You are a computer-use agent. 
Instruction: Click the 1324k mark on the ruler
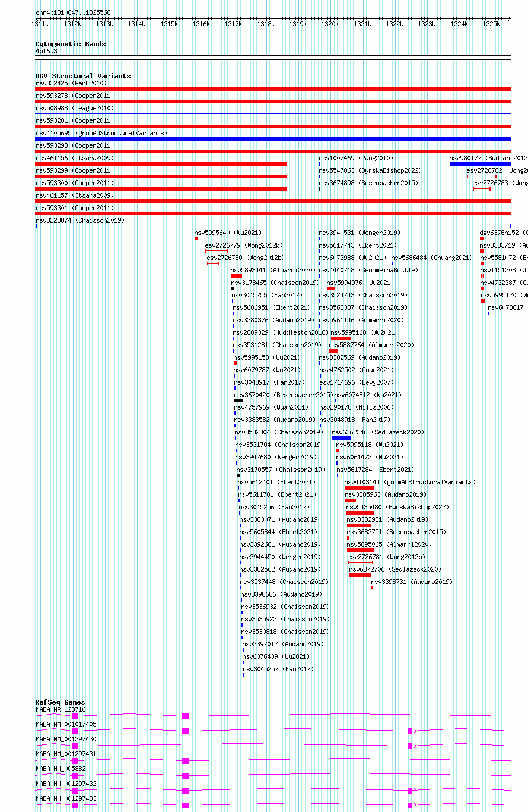pos(459,24)
